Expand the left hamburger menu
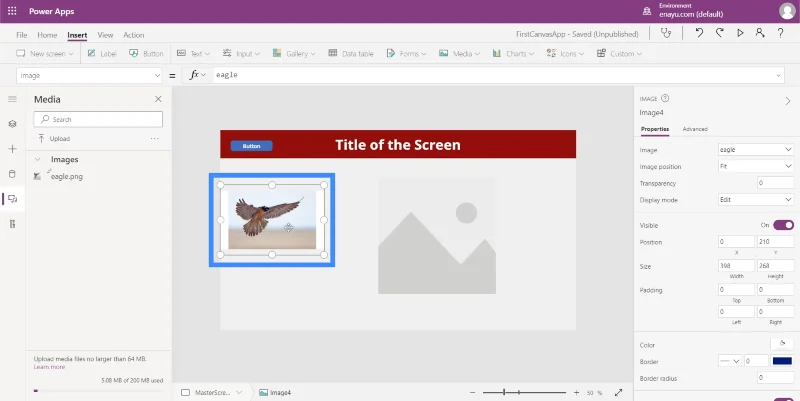 click(12, 99)
